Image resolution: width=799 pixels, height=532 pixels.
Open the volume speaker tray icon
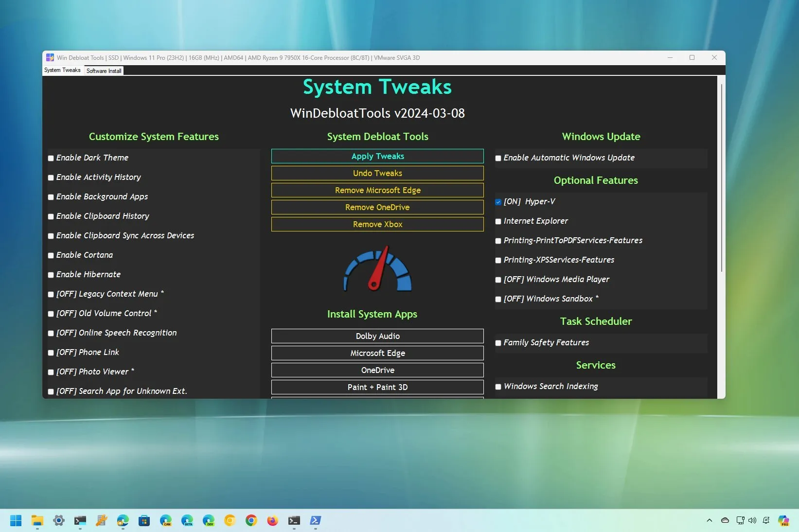point(752,520)
